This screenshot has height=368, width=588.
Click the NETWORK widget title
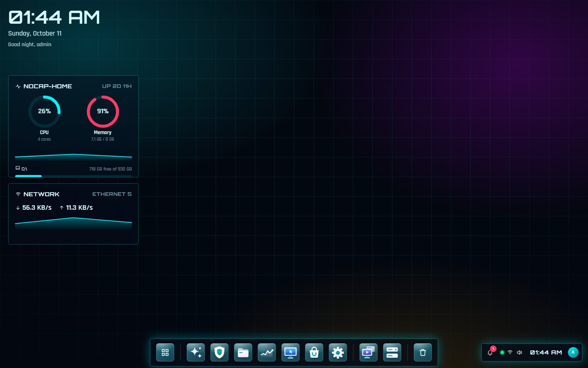[41, 194]
